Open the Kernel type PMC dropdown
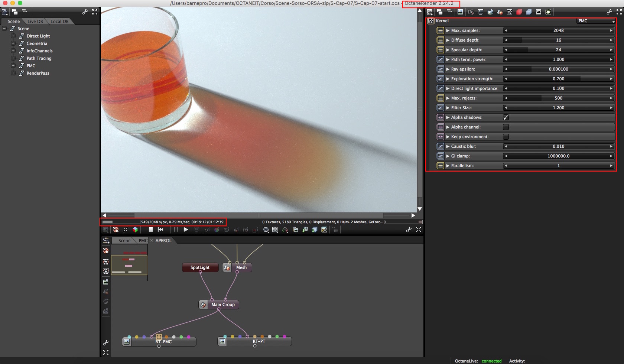 coord(596,21)
